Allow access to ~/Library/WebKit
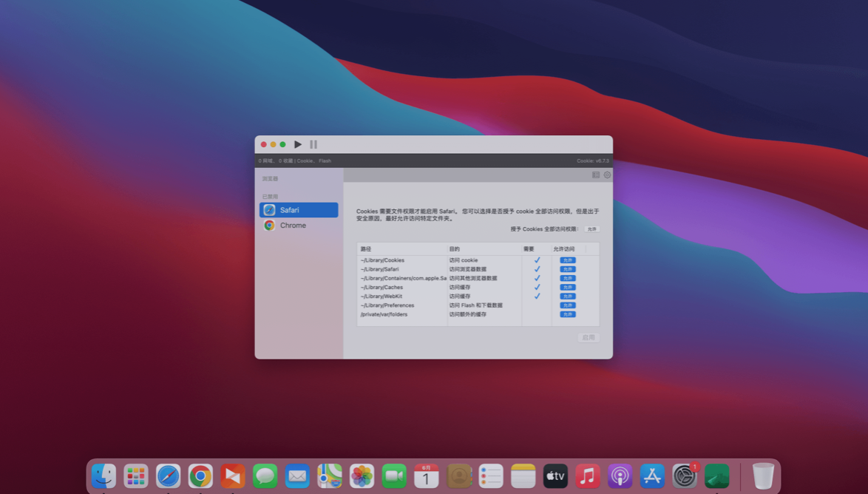Image resolution: width=868 pixels, height=494 pixels. (x=568, y=295)
